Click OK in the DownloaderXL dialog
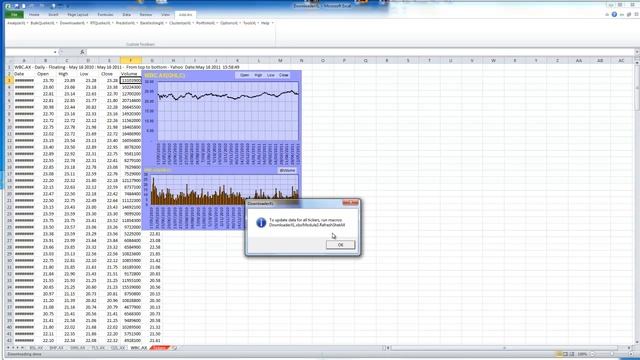Image resolution: width=640 pixels, height=360 pixels. 340,244
